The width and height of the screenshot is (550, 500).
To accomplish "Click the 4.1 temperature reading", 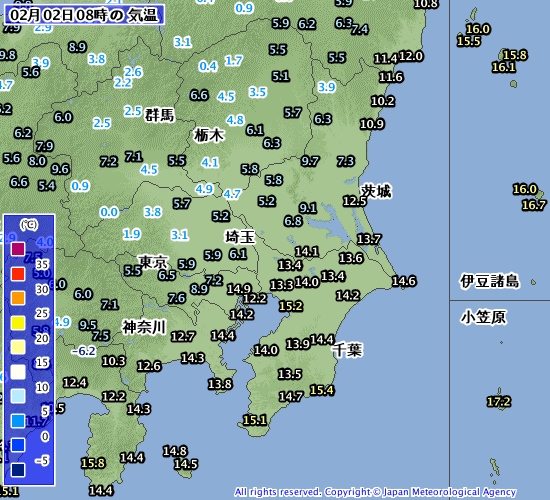I will click(x=210, y=162).
